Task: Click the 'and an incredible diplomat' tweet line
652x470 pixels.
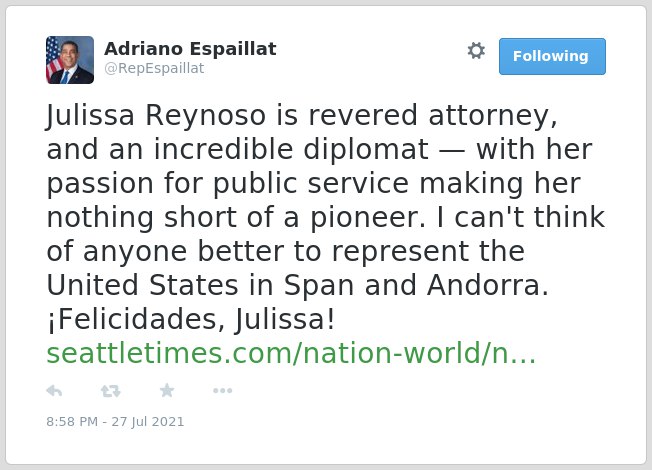Action: (x=319, y=149)
